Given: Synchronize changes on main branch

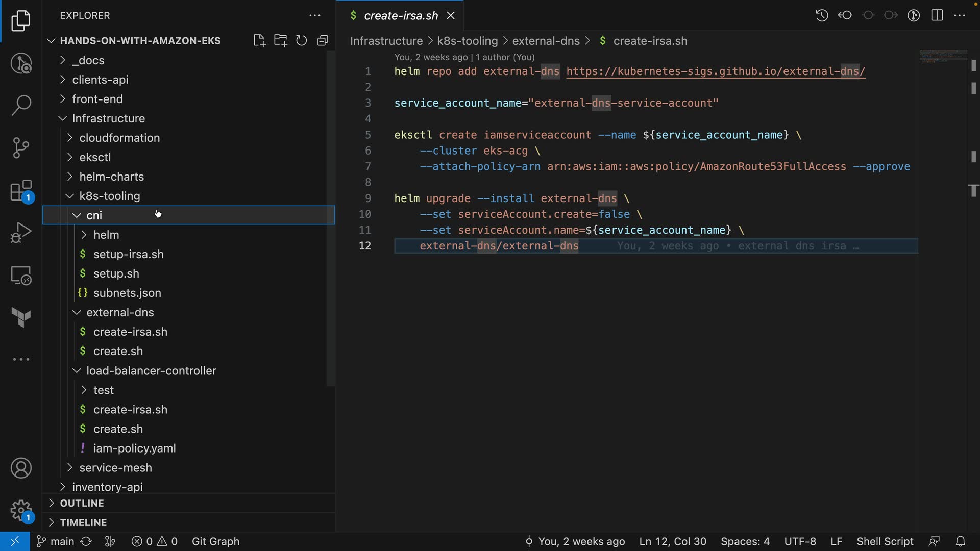Looking at the screenshot, I should click(x=86, y=541).
